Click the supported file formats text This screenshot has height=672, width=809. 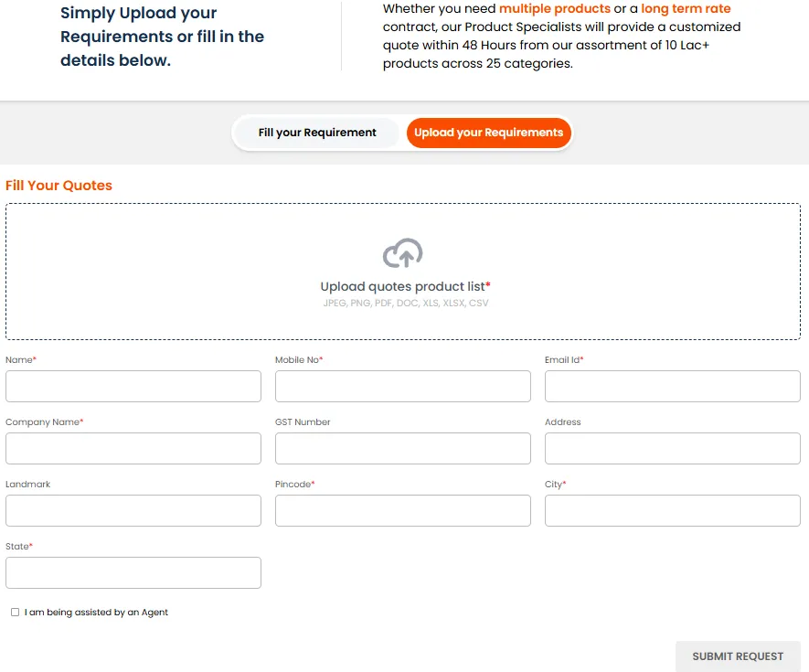point(405,304)
